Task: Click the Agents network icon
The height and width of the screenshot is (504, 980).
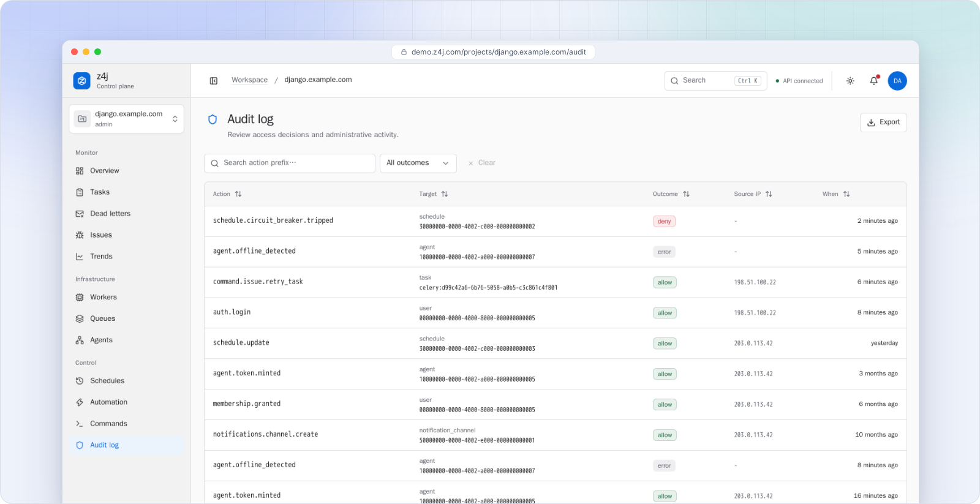Action: pos(80,340)
